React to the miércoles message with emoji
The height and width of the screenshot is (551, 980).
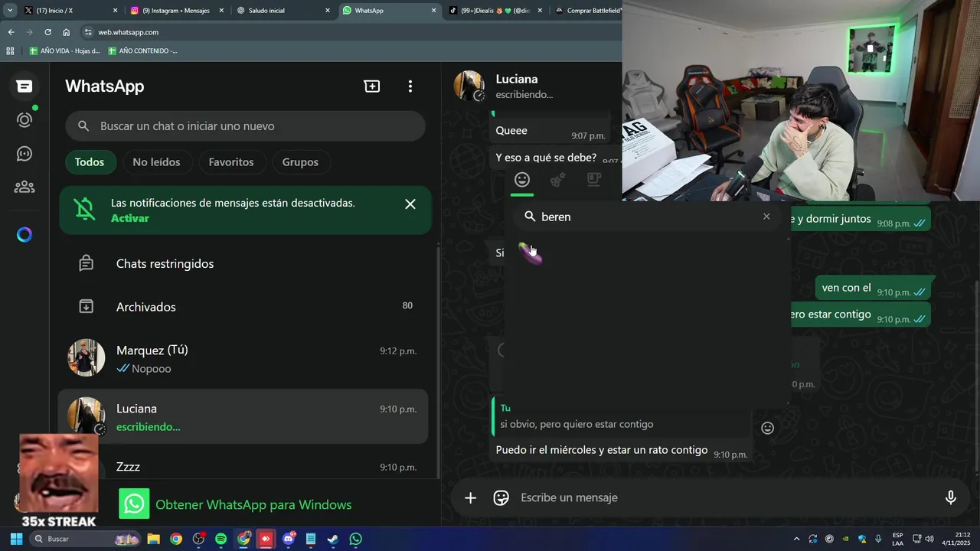coord(768,429)
